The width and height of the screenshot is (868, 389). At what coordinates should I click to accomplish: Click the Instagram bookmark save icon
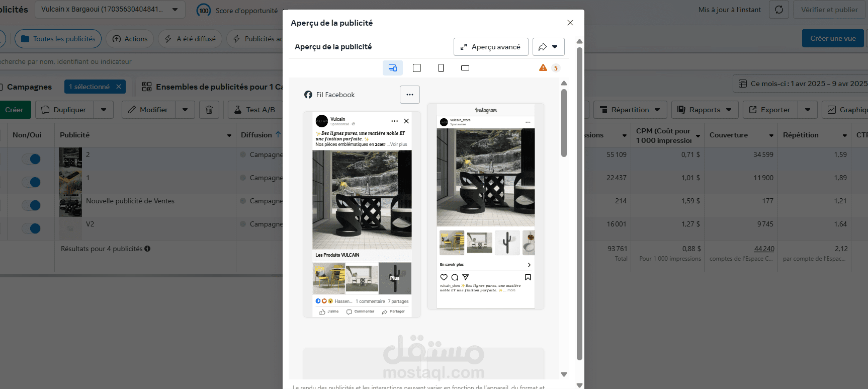click(528, 277)
